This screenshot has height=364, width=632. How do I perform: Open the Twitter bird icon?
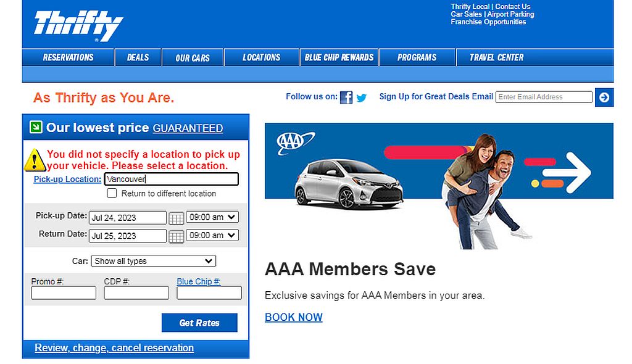[362, 97]
